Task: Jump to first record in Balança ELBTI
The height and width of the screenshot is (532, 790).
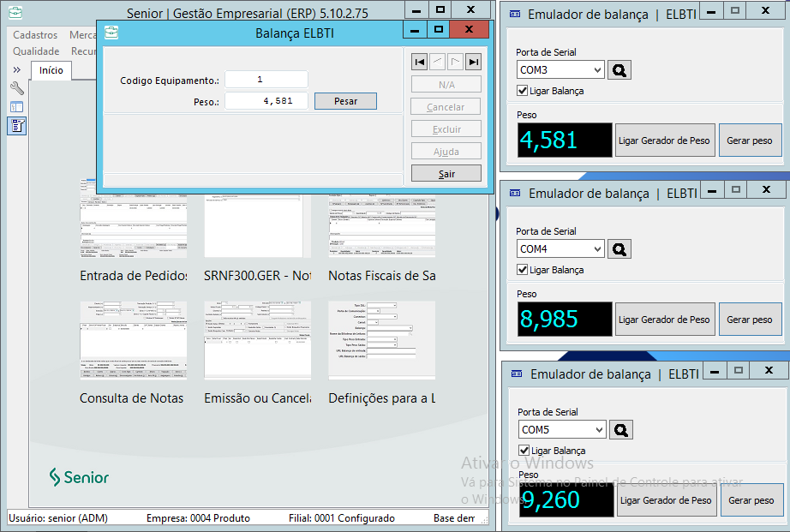Action: 419,62
